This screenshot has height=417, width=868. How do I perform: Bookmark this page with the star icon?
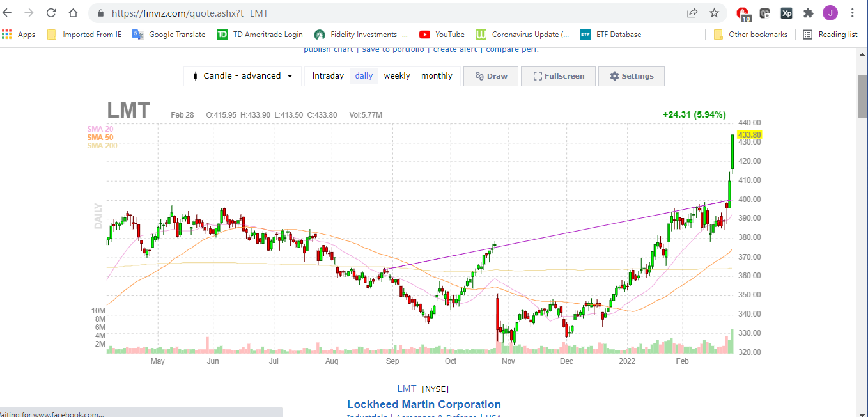(714, 13)
